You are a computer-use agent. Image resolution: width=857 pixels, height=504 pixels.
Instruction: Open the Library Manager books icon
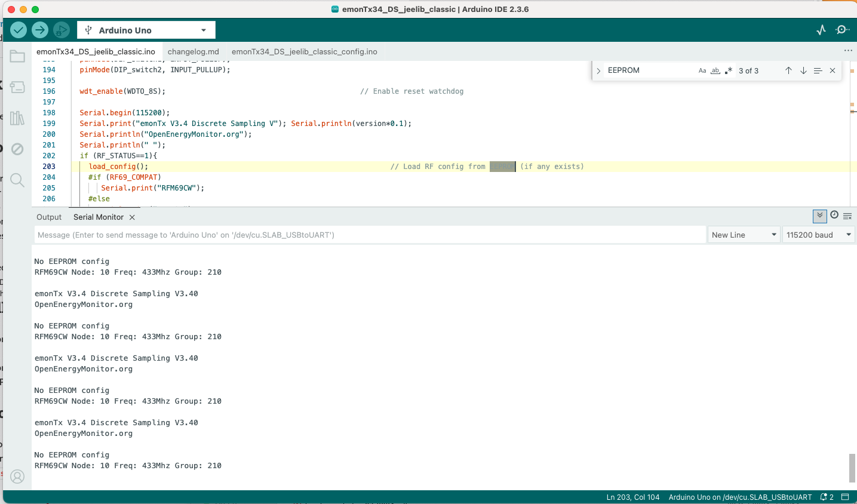click(x=17, y=118)
